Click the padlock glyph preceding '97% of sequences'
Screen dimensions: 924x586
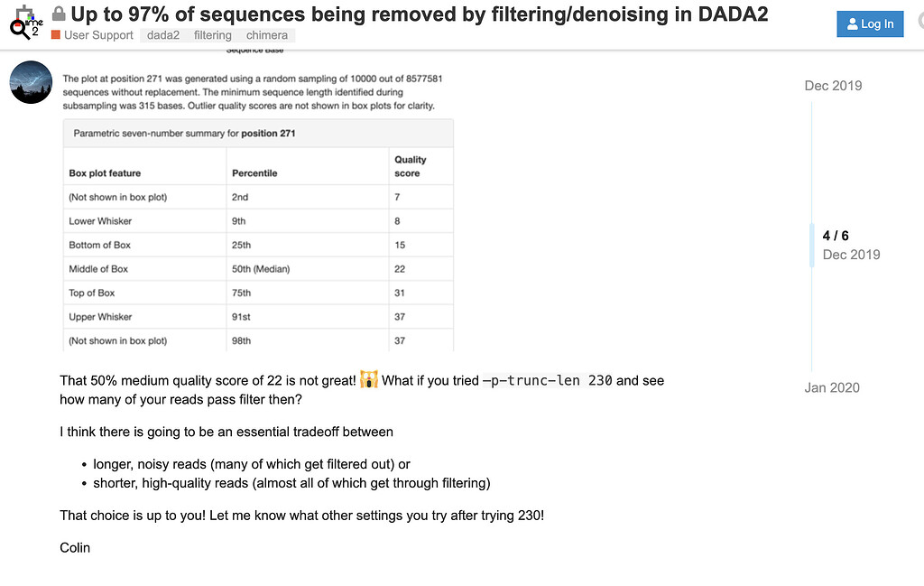(x=58, y=14)
